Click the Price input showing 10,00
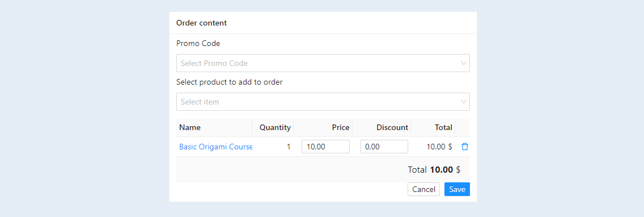 point(325,147)
